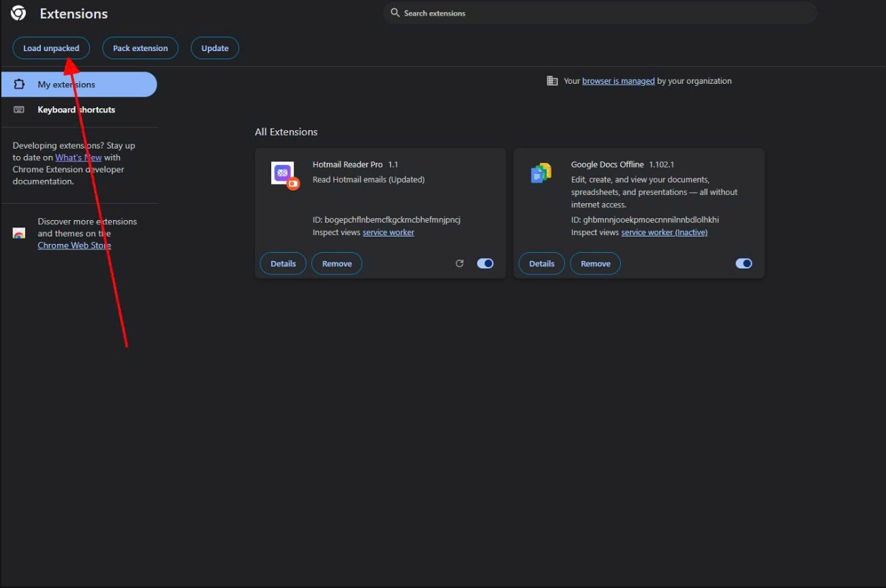Click the All Extensions heading
Screen dimensions: 886x588
tap(286, 131)
